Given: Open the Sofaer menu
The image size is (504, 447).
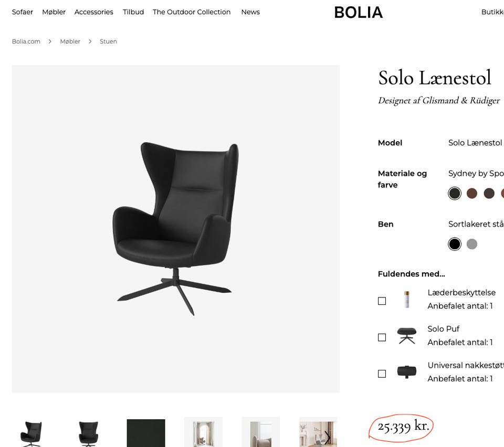Looking at the screenshot, I should click(x=22, y=12).
